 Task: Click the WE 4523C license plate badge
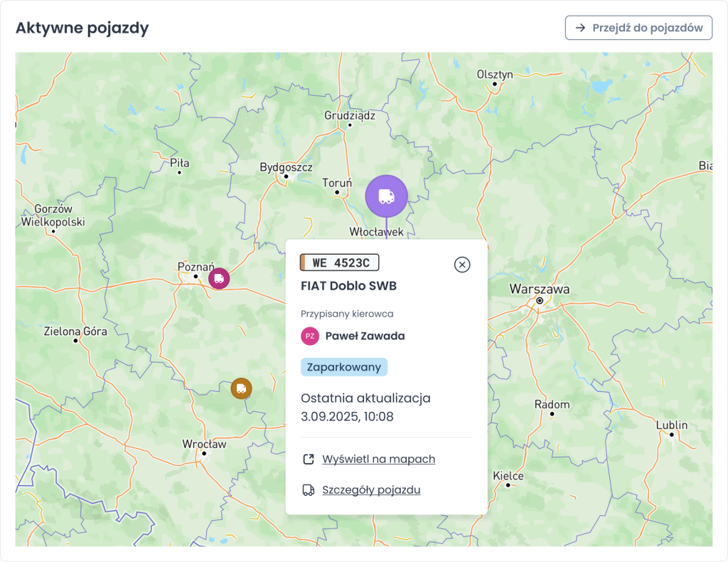pyautogui.click(x=339, y=263)
